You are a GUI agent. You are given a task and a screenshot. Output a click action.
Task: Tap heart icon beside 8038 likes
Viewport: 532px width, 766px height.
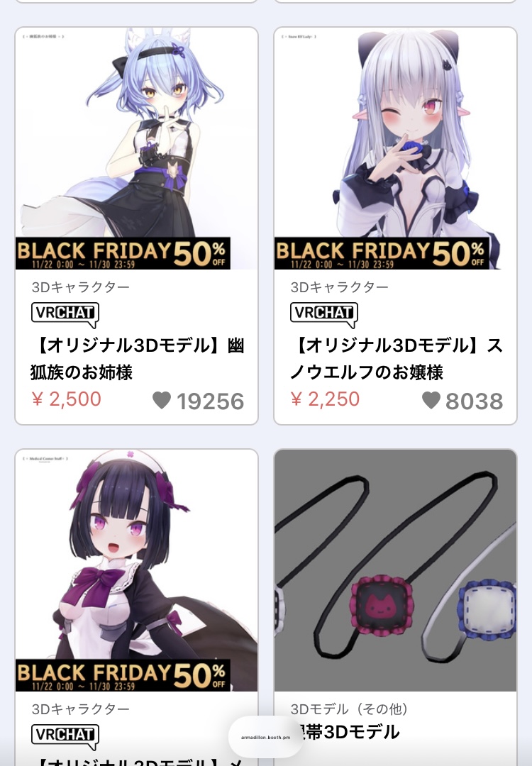tap(431, 401)
